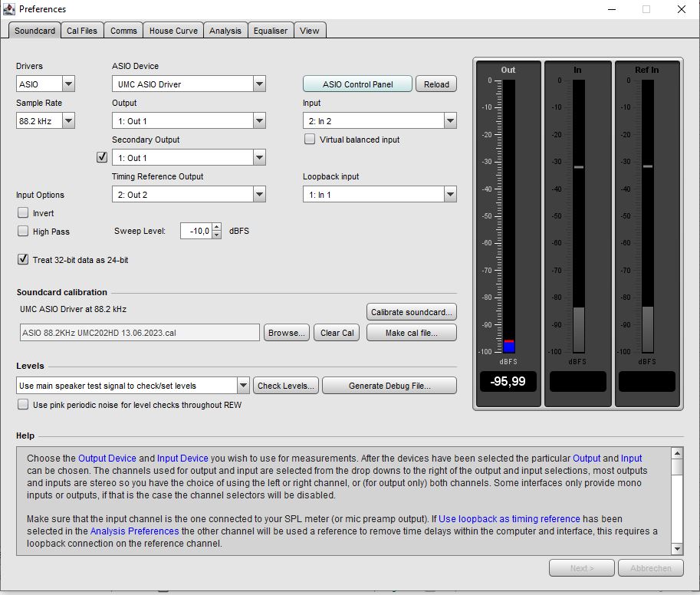
Task: Click Make cal file button
Action: (x=411, y=333)
